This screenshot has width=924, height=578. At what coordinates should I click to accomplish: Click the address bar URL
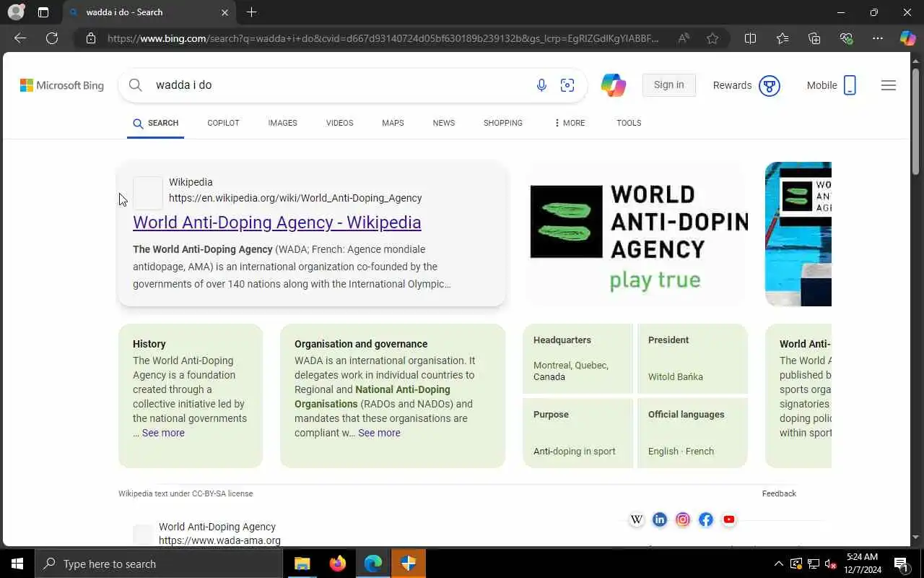tap(383, 38)
